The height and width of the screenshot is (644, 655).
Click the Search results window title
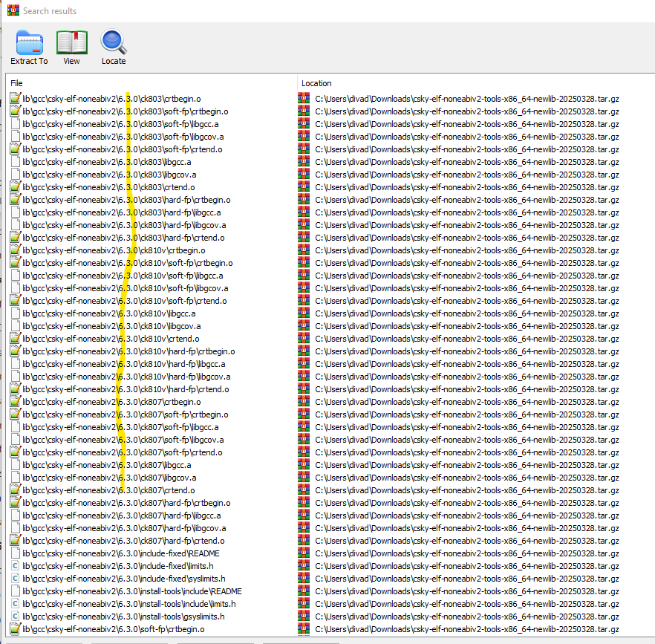pos(50,11)
